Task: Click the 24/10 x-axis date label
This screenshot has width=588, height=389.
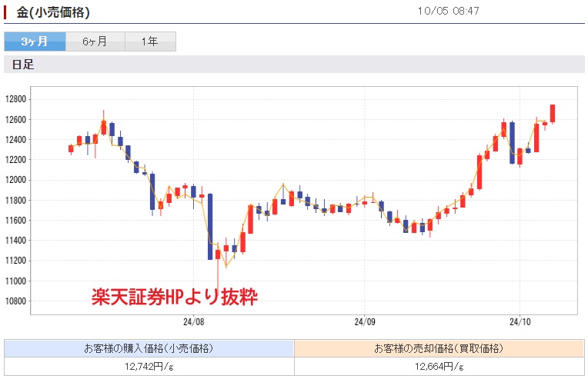Action: pos(520,321)
